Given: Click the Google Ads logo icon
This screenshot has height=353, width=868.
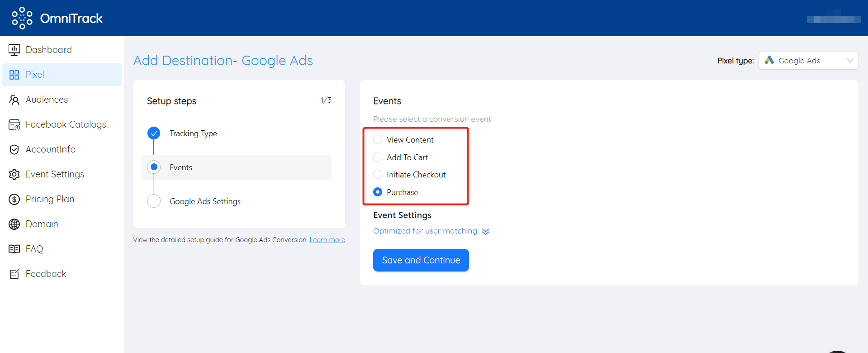Looking at the screenshot, I should [x=769, y=60].
